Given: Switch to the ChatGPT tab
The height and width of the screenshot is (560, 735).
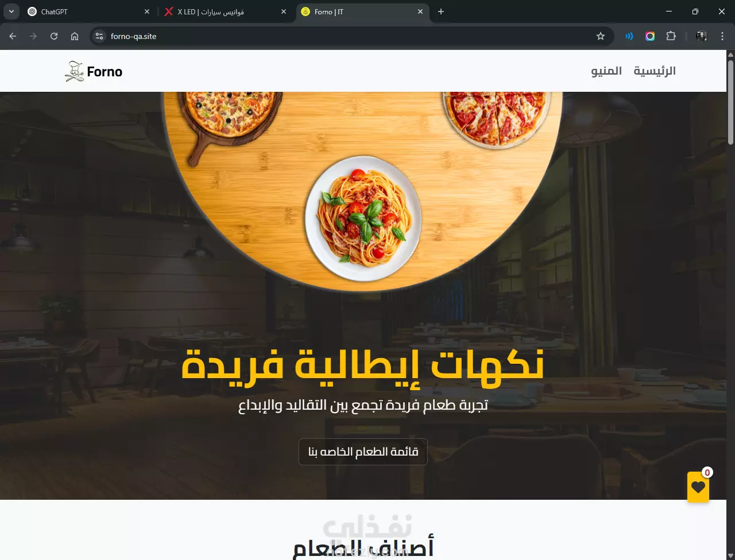Looking at the screenshot, I should [89, 11].
